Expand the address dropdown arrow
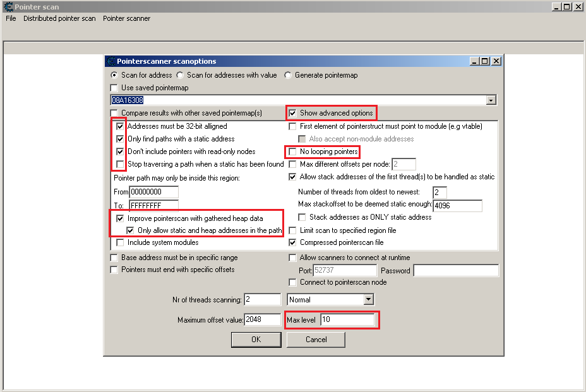 pos(491,100)
